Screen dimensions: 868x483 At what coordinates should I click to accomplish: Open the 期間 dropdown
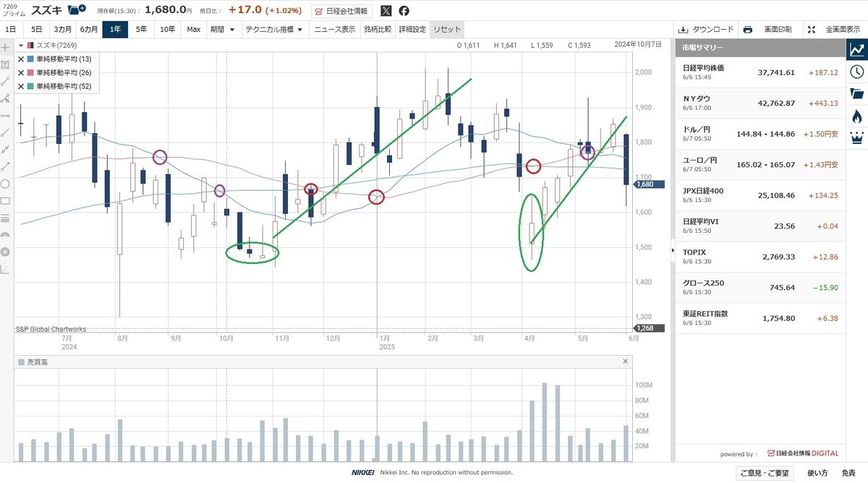(x=222, y=30)
